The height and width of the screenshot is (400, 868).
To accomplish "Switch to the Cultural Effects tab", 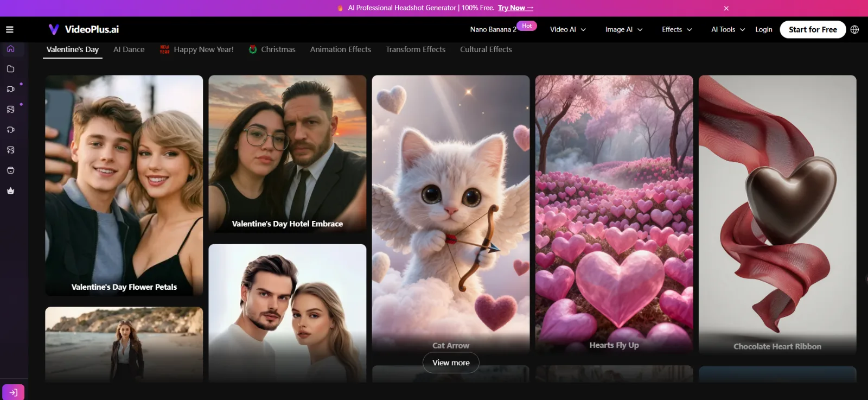I will 486,49.
